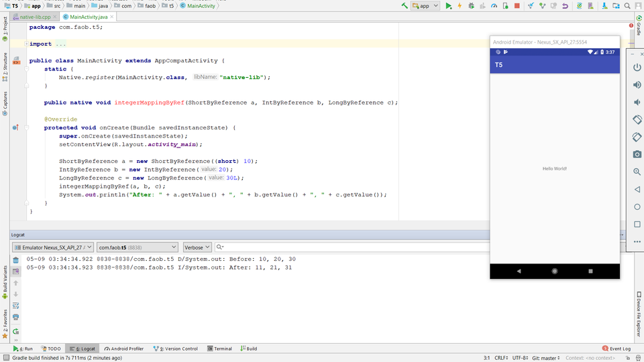
Task: Open the 1: Project side panel
Action: (5, 29)
